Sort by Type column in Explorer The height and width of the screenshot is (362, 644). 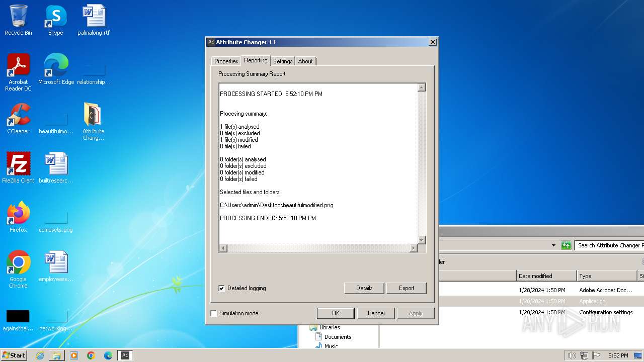(x=607, y=276)
